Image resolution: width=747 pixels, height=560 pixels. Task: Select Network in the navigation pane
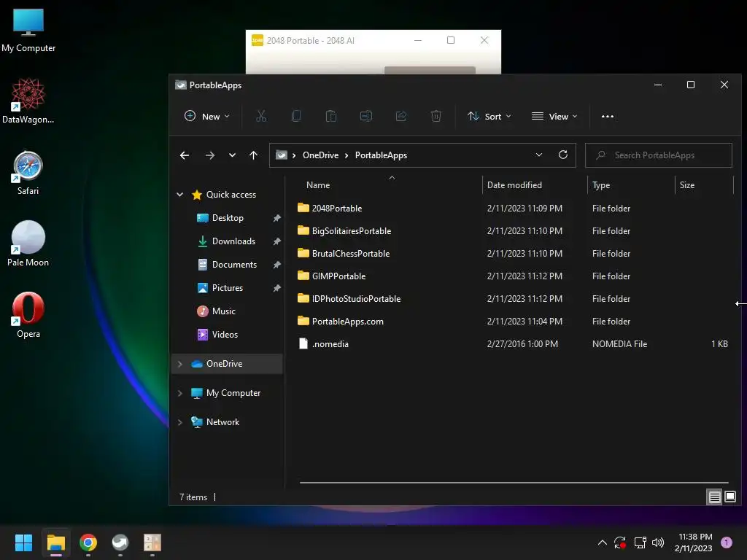(222, 422)
